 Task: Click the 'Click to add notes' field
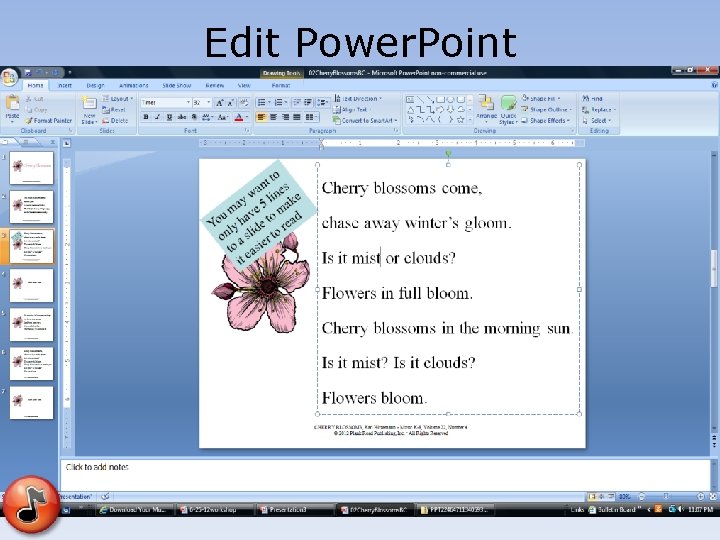(385, 474)
